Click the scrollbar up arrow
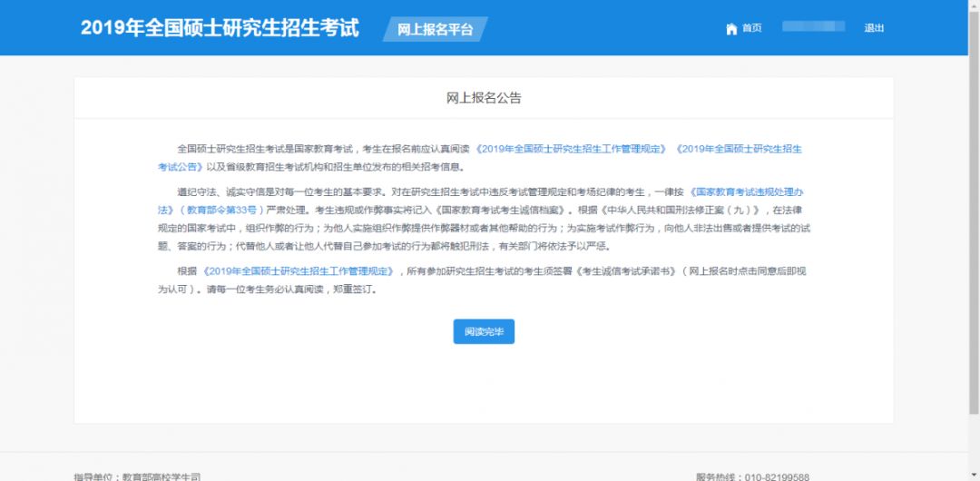 (x=974, y=5)
